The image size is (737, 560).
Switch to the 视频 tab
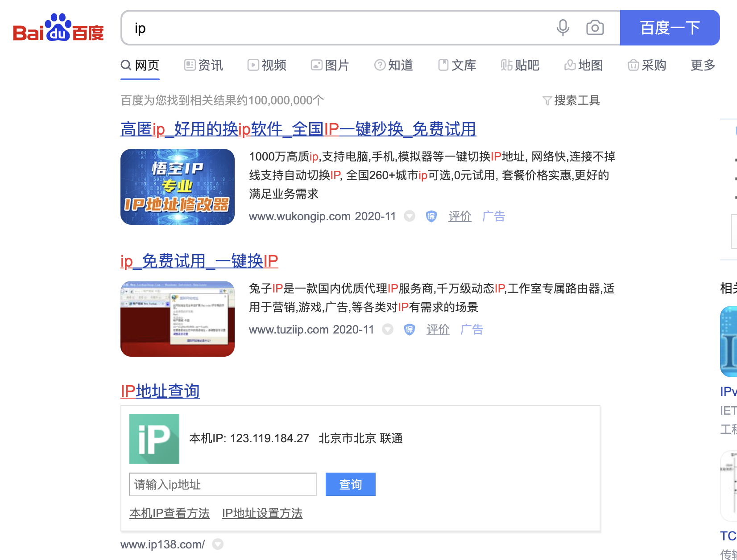[267, 65]
